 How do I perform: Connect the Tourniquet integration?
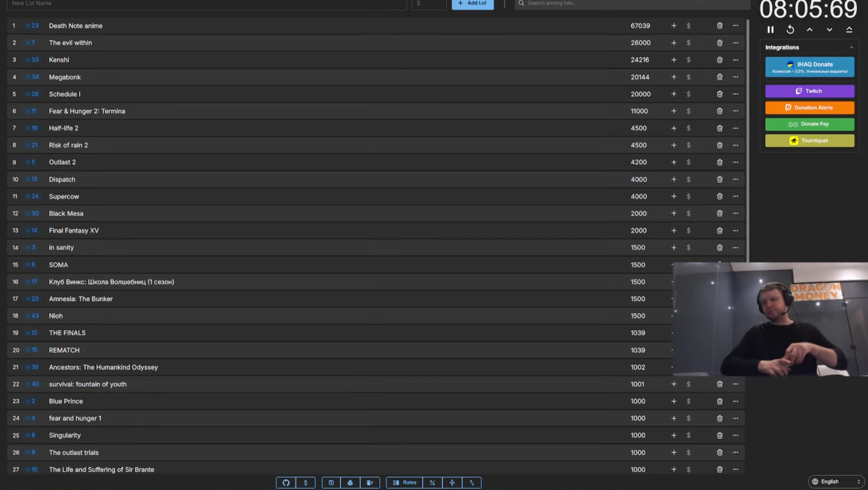pyautogui.click(x=810, y=141)
